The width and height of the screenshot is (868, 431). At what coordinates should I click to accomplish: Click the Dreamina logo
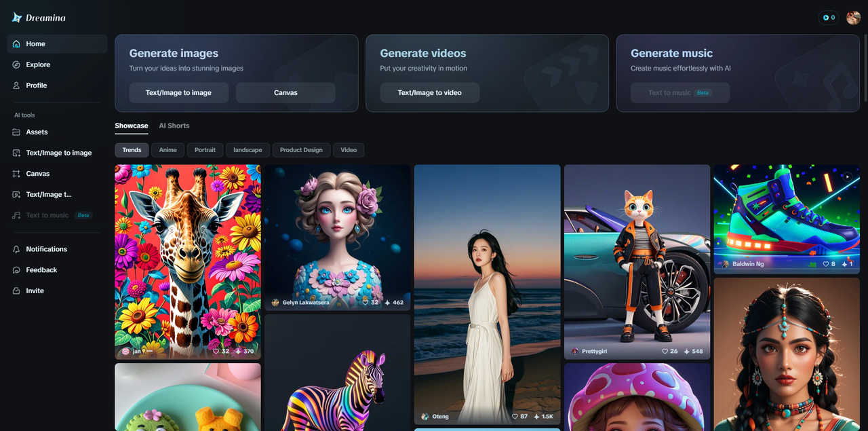coord(39,18)
